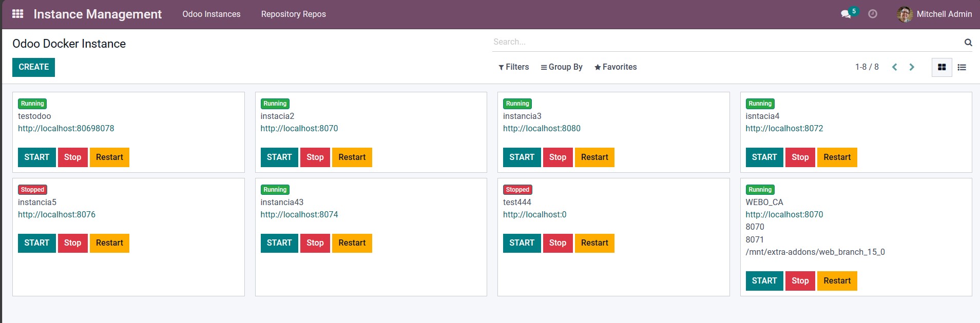Screen dimensions: 980x323
Task: Stop the isntacia4 instance
Action: click(800, 157)
